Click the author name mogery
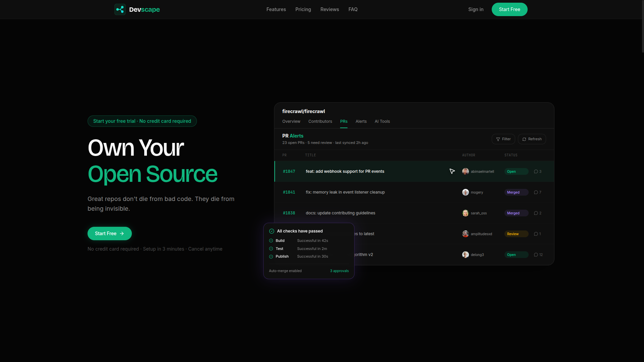 477,192
